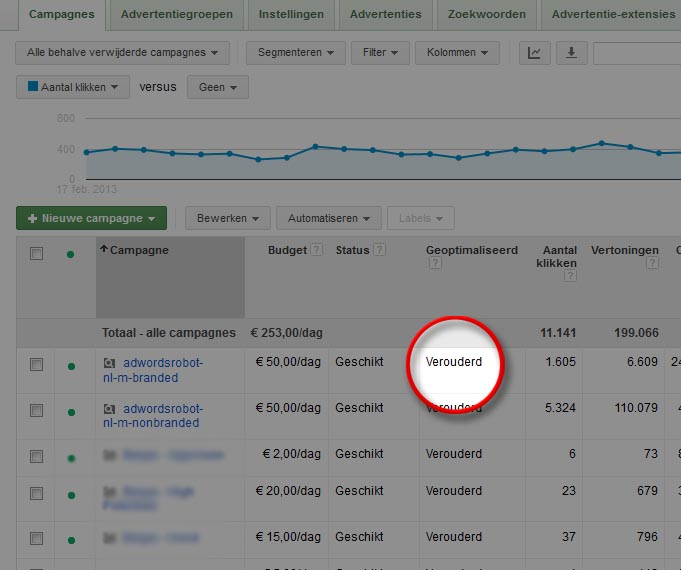Image resolution: width=681 pixels, height=570 pixels.
Task: Open the Segmenteren dropdown
Action: click(x=296, y=53)
